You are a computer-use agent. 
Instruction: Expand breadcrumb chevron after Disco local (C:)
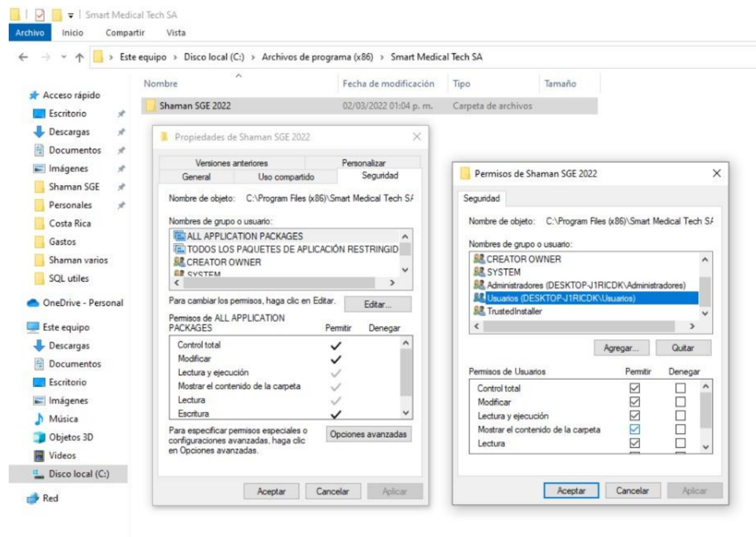(253, 57)
